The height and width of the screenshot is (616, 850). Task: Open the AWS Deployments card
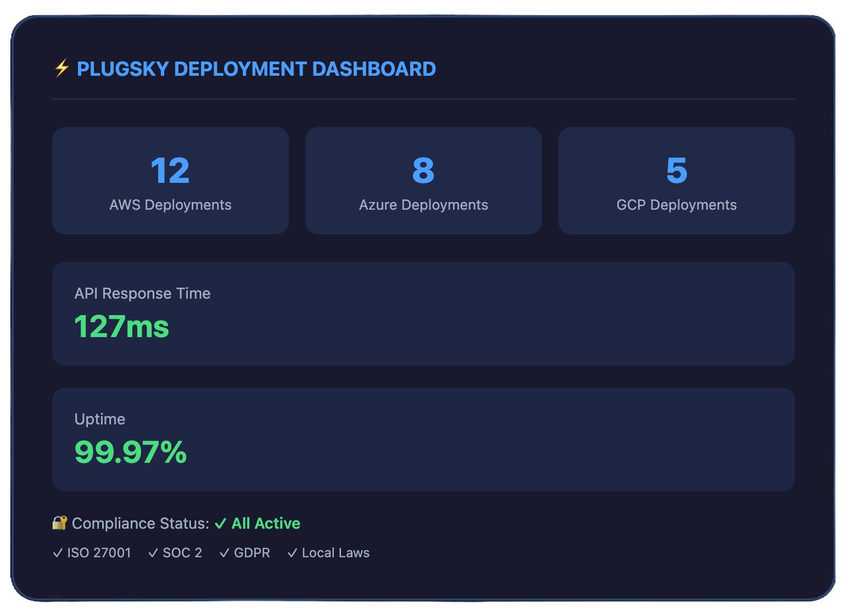point(170,181)
